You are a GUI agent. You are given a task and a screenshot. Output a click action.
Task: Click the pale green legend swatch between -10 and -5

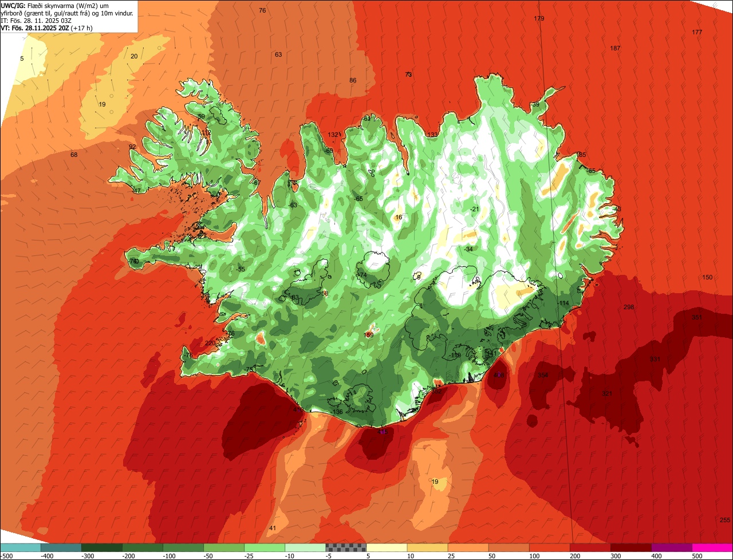click(305, 547)
